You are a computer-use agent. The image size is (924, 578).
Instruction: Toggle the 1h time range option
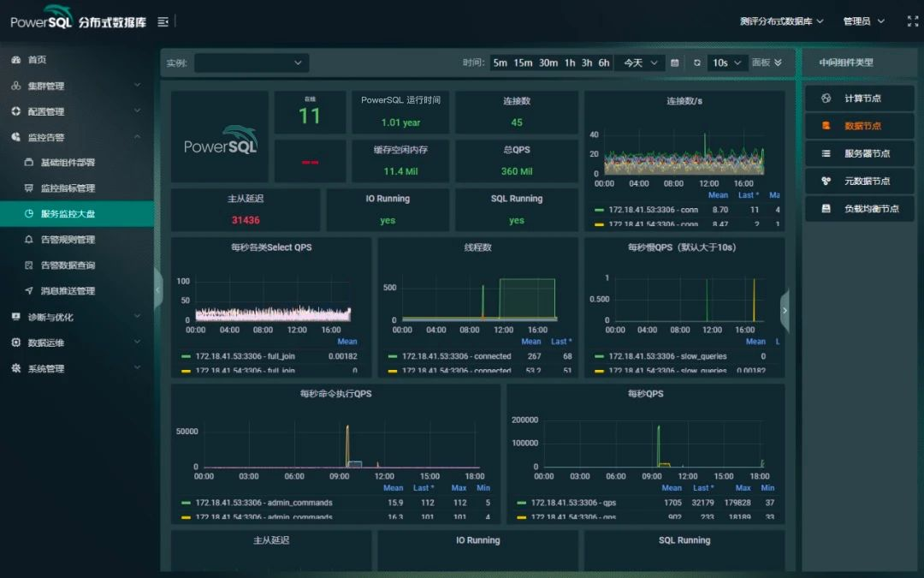pyautogui.click(x=570, y=63)
